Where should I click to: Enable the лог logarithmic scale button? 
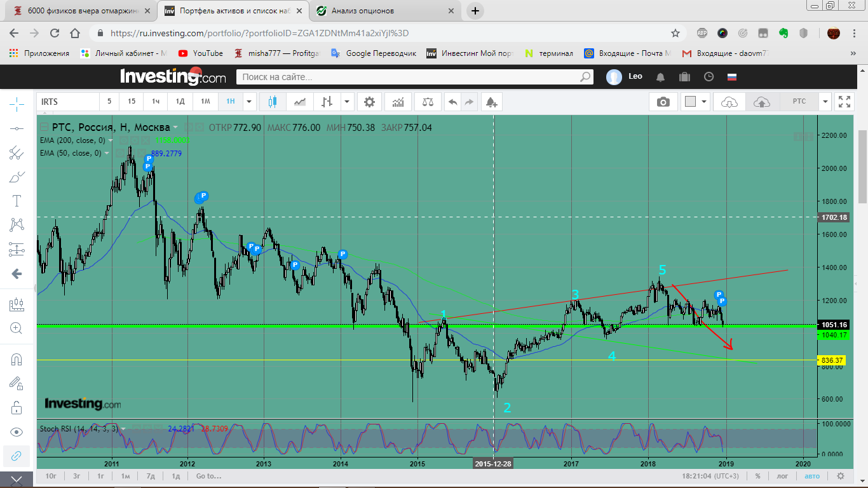coord(782,476)
